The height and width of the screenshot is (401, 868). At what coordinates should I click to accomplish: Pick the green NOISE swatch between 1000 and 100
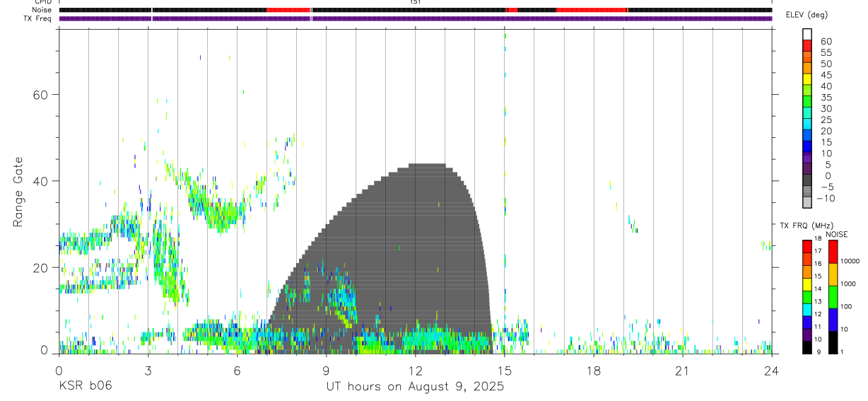coord(833,297)
